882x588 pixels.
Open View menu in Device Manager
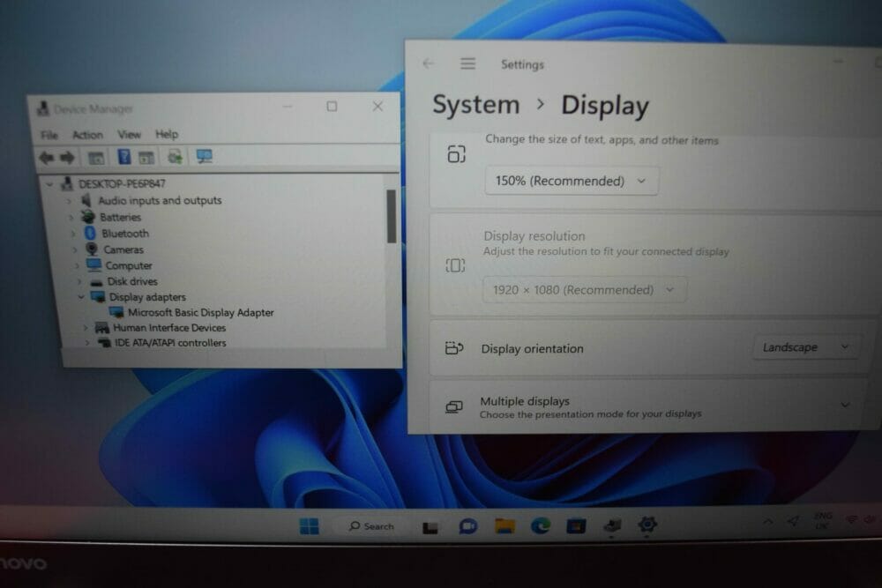(129, 134)
